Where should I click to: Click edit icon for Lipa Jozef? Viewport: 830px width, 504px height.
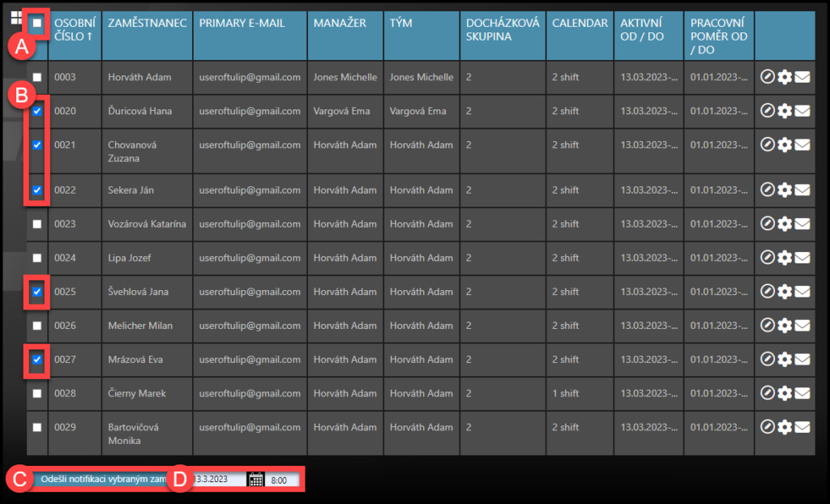click(x=767, y=258)
